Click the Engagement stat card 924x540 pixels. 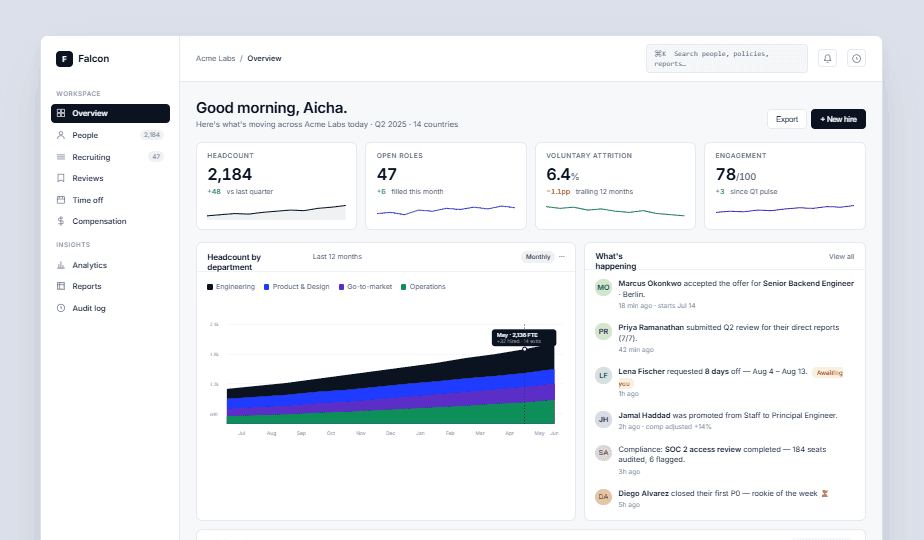784,186
